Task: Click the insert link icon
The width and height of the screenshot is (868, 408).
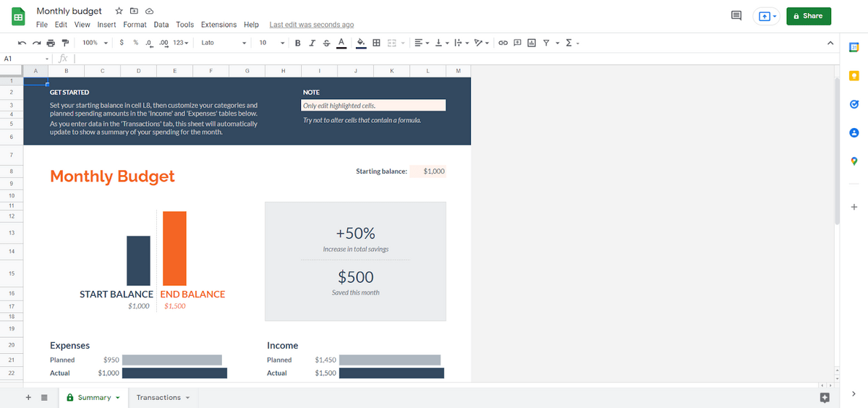Action: (x=503, y=43)
